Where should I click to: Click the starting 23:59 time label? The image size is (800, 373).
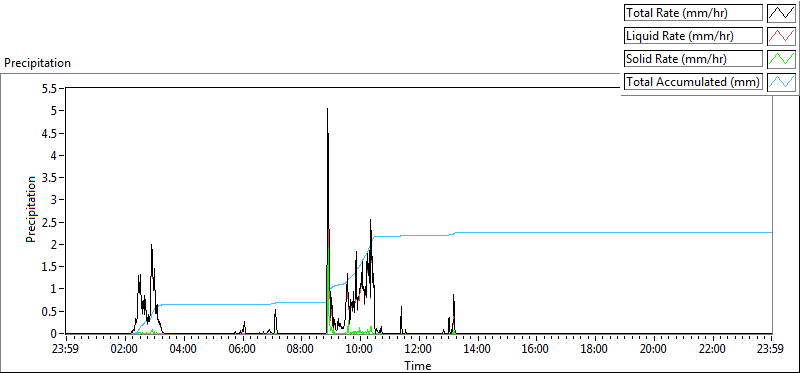click(x=66, y=350)
